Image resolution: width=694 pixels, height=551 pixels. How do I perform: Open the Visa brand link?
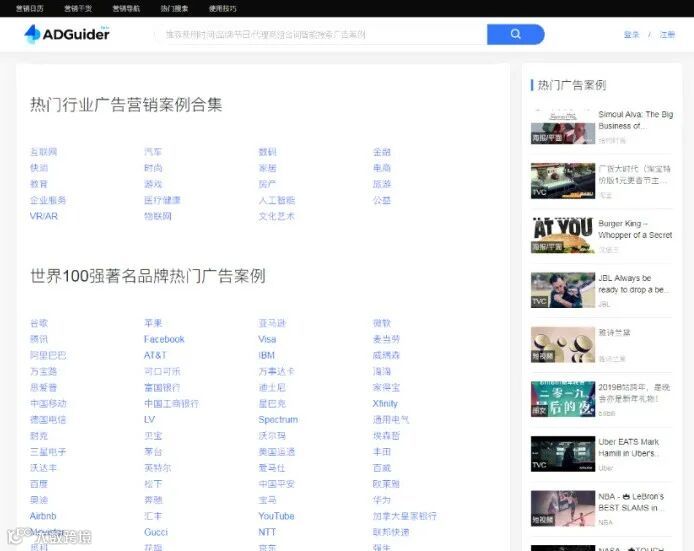pyautogui.click(x=267, y=339)
